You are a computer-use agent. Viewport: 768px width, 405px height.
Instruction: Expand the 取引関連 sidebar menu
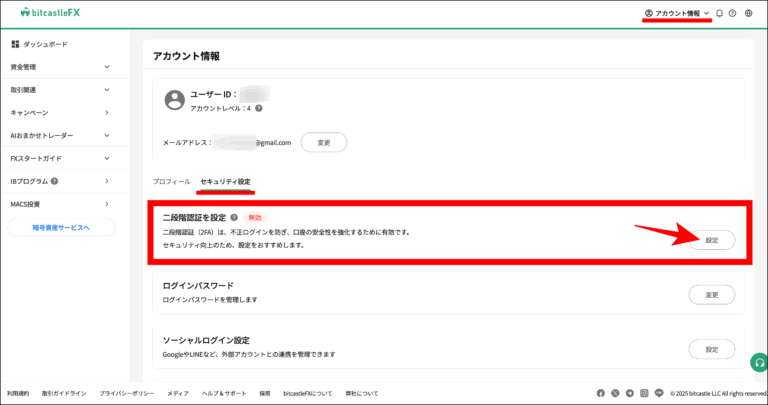coord(61,90)
